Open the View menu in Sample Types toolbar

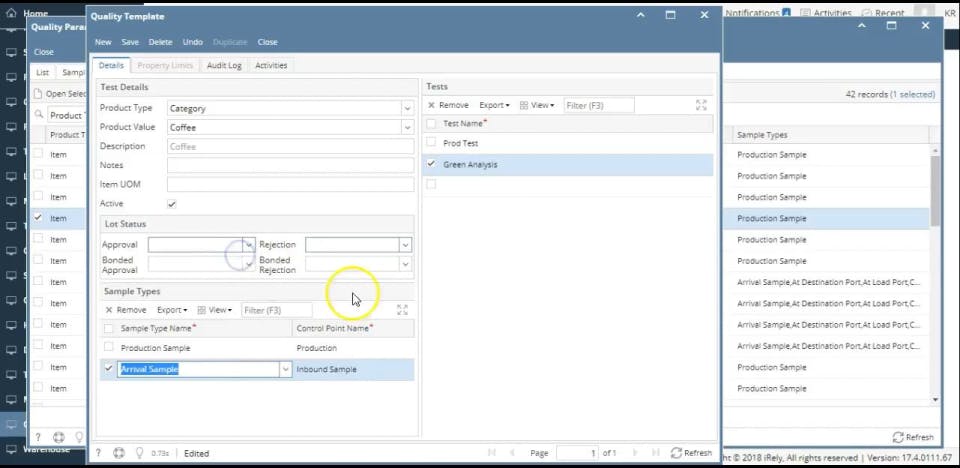[x=215, y=310]
